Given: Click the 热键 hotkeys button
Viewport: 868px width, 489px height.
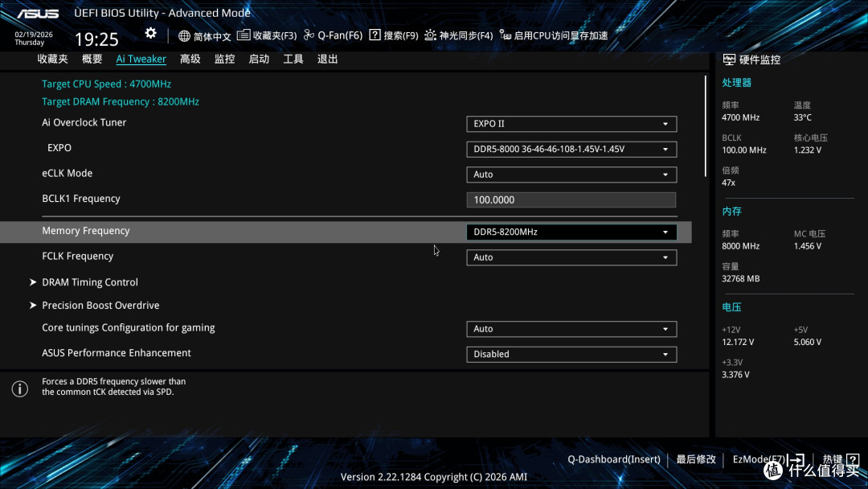Looking at the screenshot, I should click(832, 459).
